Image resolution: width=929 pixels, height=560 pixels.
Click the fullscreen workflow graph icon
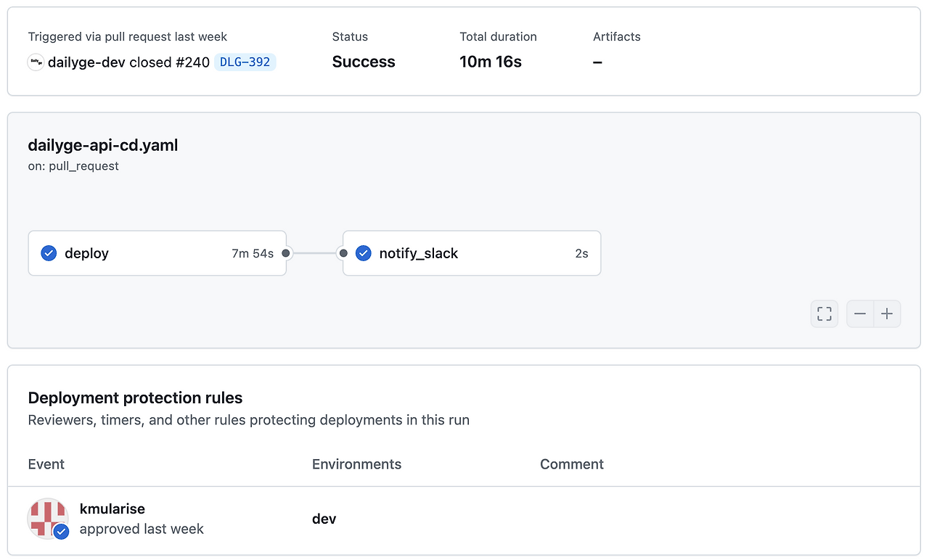(x=824, y=314)
